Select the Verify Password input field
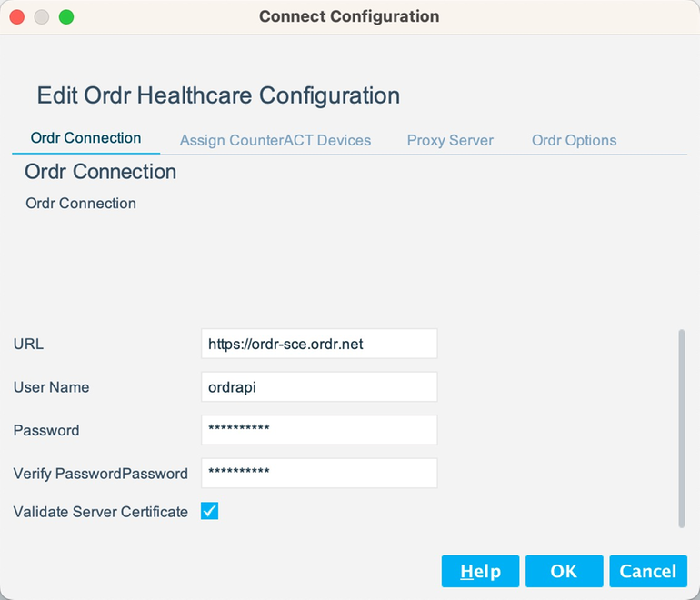700x600 pixels. pos(318,473)
